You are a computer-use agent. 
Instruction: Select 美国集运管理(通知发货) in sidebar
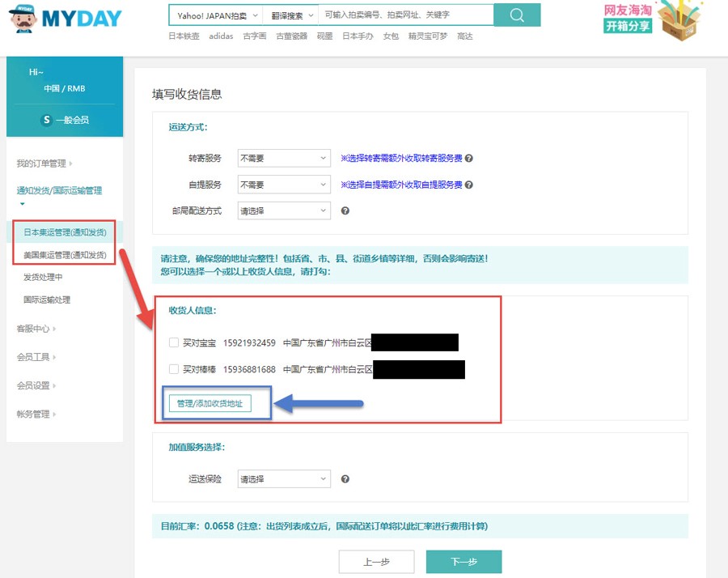pyautogui.click(x=65, y=255)
